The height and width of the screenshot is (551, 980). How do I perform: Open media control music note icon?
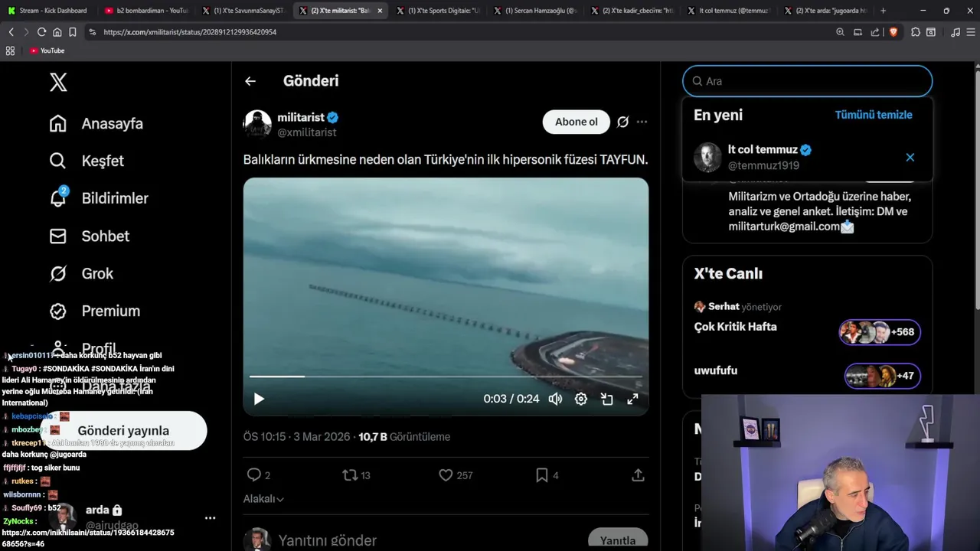tap(955, 32)
